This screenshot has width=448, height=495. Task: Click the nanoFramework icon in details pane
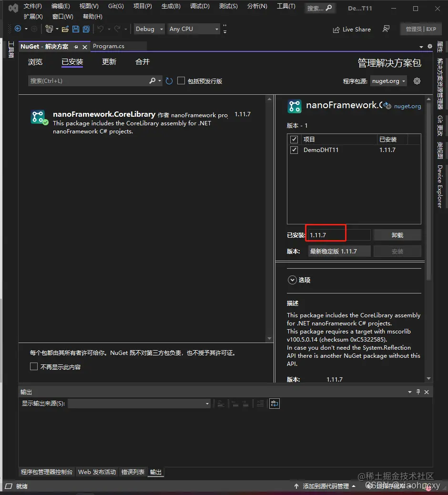point(295,106)
